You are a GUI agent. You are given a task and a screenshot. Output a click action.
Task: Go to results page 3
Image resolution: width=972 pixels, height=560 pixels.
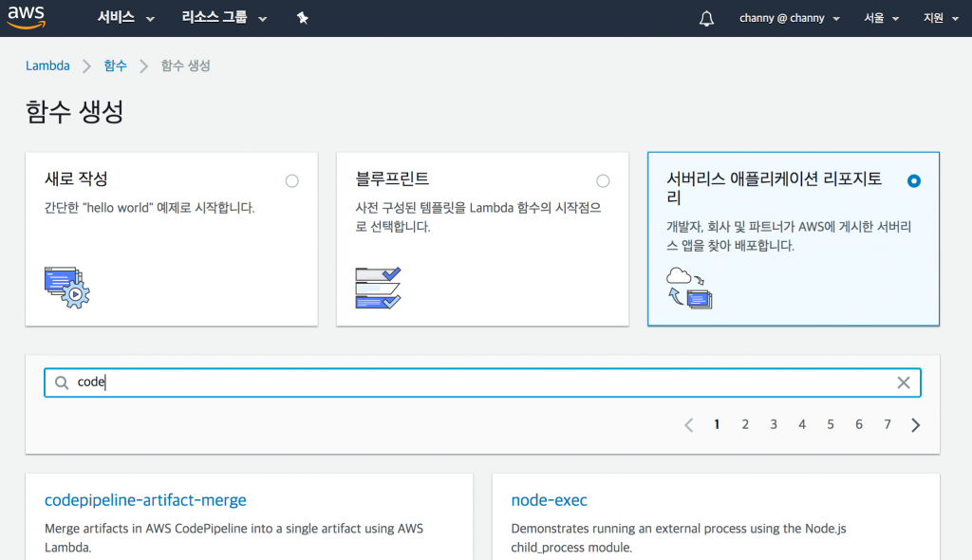[x=774, y=425]
